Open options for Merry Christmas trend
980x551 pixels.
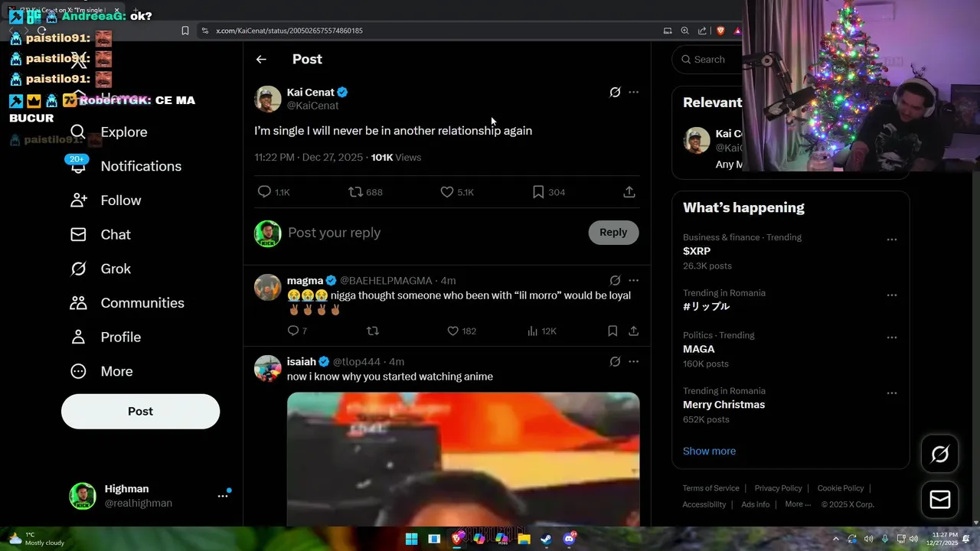coord(892,393)
